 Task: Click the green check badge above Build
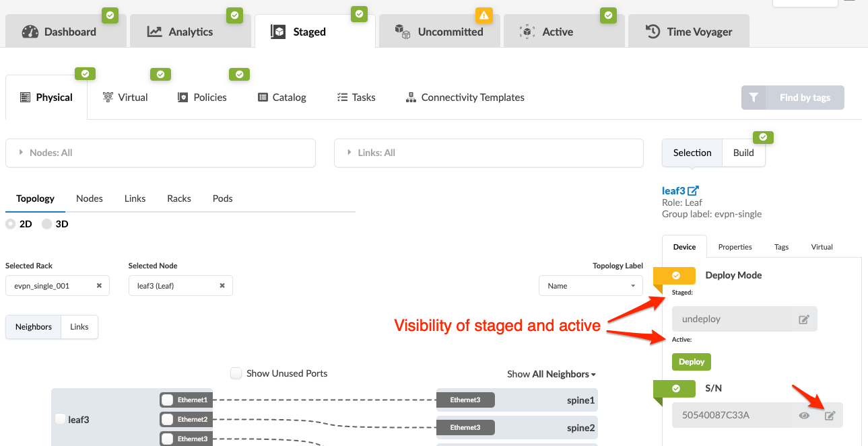pos(763,137)
